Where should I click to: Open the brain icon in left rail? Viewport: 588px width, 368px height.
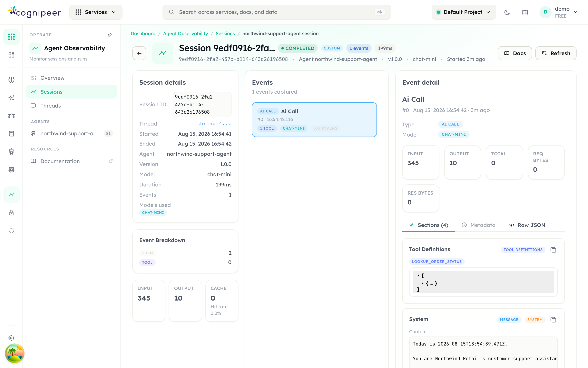coord(11,80)
